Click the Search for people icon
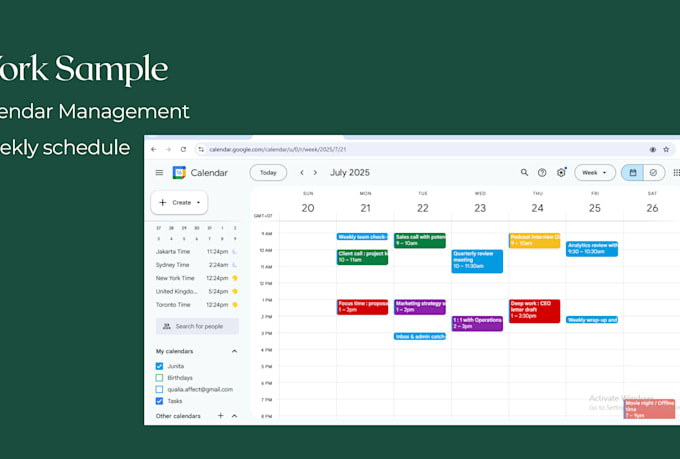 167,326
